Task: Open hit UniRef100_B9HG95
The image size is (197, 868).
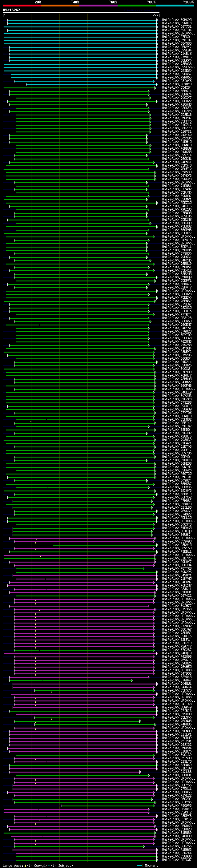Action: click(x=177, y=20)
